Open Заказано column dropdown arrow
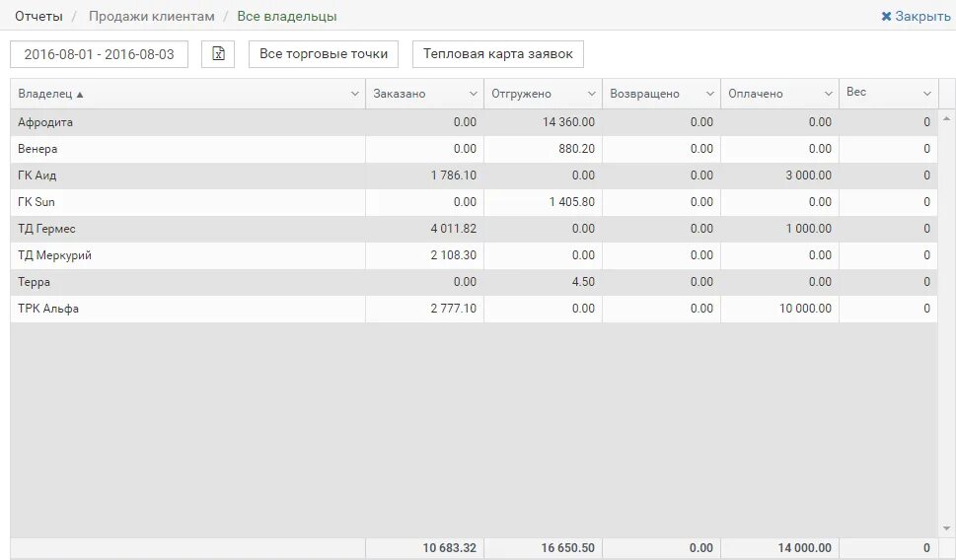 (x=474, y=94)
